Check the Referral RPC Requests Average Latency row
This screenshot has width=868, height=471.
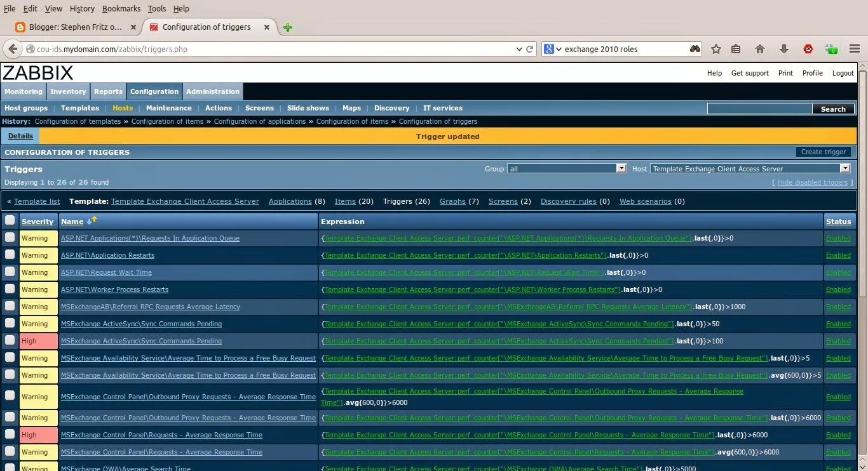10,306
